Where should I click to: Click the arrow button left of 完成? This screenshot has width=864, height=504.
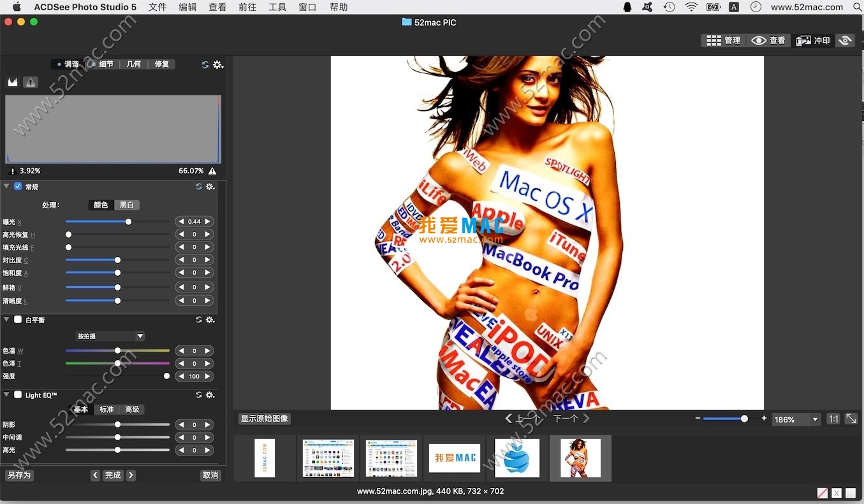tap(96, 475)
